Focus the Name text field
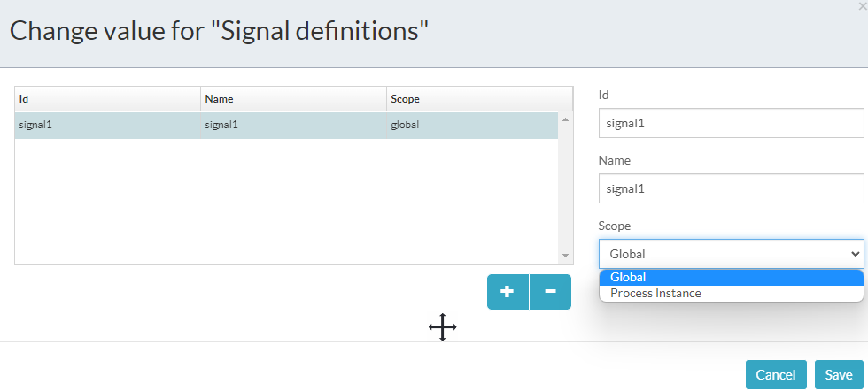Image resolution: width=868 pixels, height=391 pixels. (731, 188)
